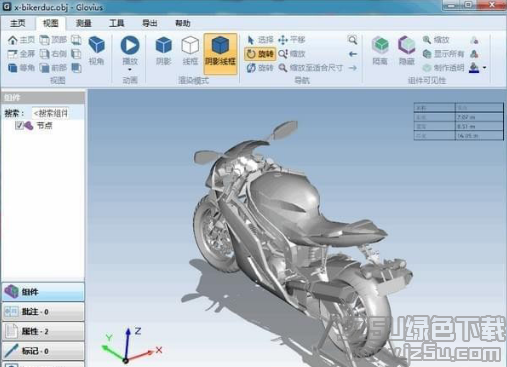Screen dimensions: 507x367
Task: Go to next view with right arrow
Action: point(353,68)
